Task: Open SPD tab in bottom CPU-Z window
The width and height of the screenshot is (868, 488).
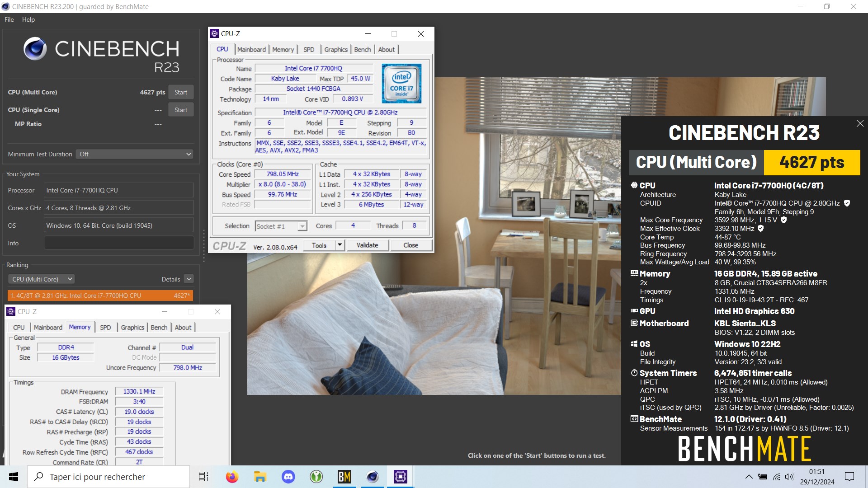Action: [x=105, y=328]
